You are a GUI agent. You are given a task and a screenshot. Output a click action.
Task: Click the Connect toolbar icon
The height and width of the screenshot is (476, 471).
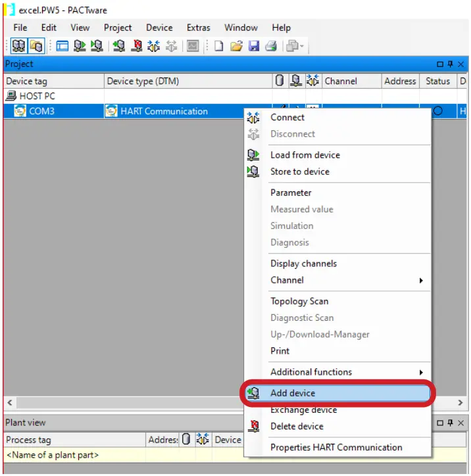point(154,46)
